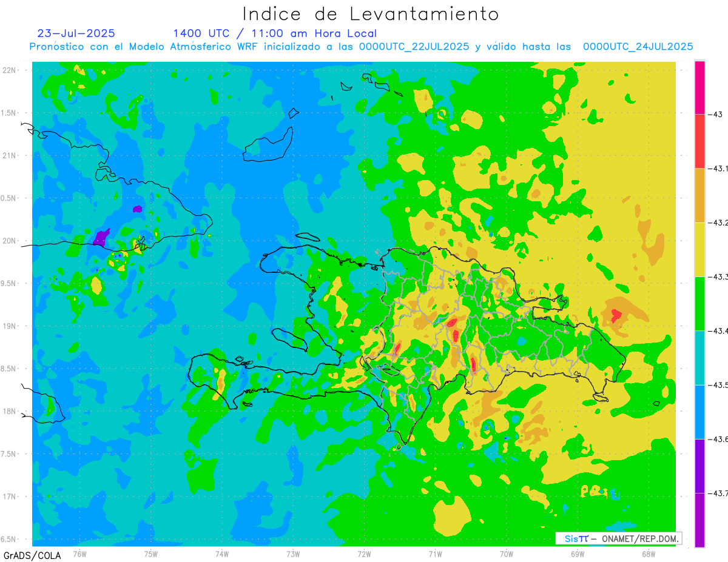The image size is (728, 562).
Task: Click the '74W' longitude label
Action: click(x=222, y=554)
